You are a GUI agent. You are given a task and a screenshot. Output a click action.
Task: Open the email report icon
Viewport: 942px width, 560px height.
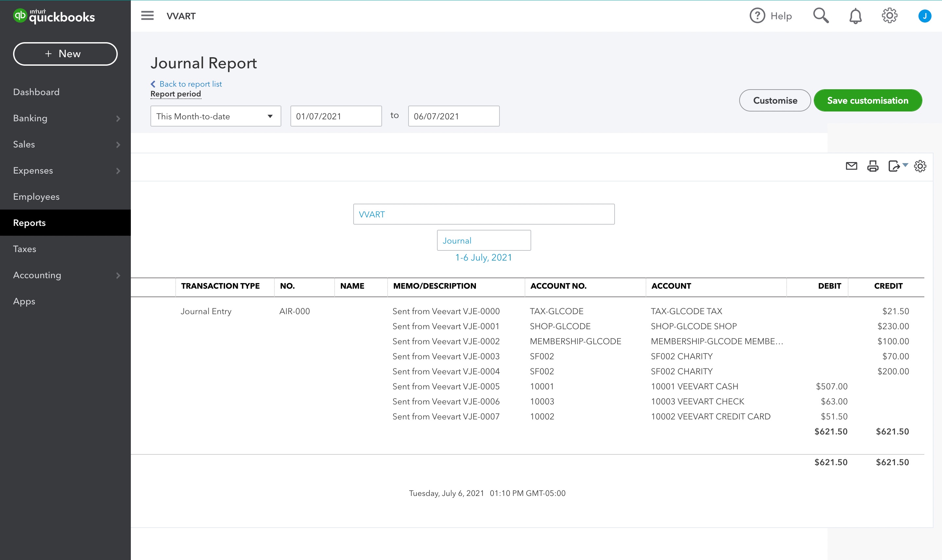pyautogui.click(x=851, y=166)
